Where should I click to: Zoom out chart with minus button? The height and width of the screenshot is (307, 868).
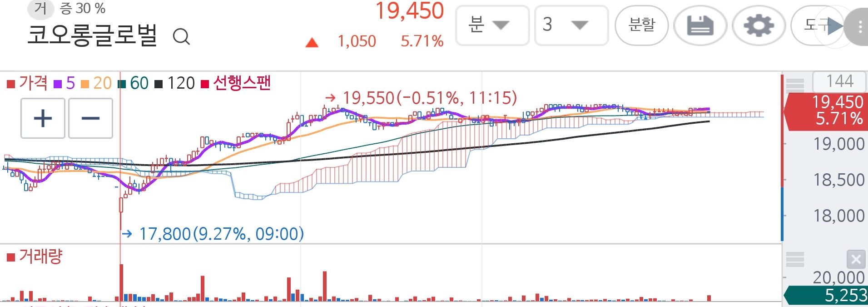(x=90, y=118)
